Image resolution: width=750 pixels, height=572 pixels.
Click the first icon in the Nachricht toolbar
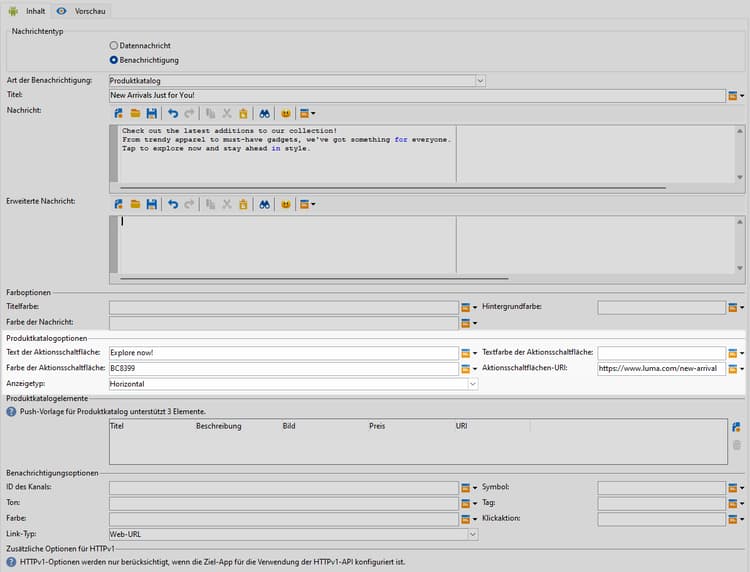click(x=118, y=113)
